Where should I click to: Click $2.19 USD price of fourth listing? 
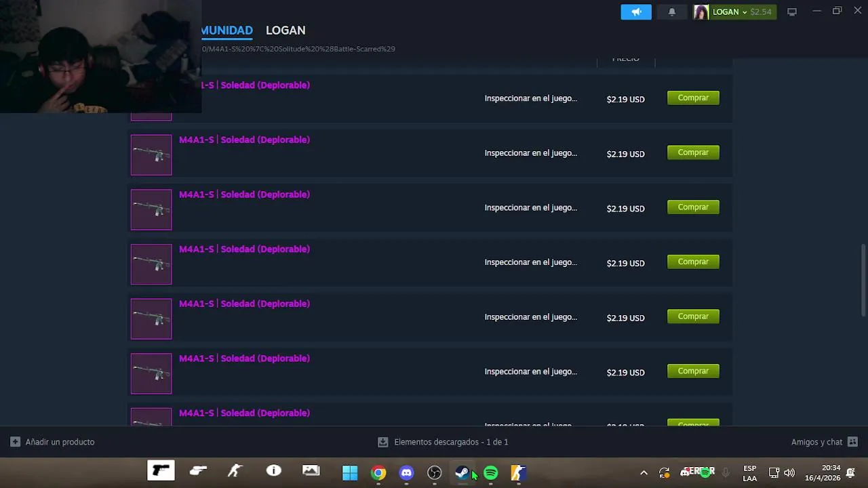(x=625, y=263)
